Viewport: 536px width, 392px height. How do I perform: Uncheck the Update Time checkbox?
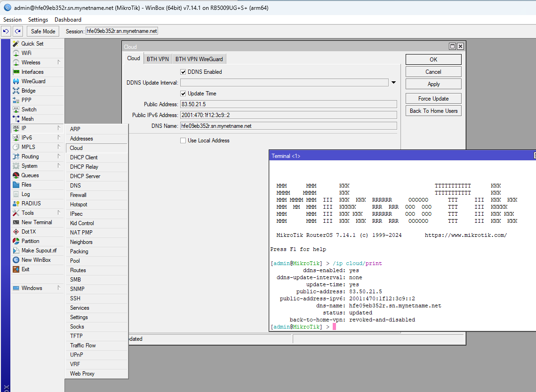(184, 94)
